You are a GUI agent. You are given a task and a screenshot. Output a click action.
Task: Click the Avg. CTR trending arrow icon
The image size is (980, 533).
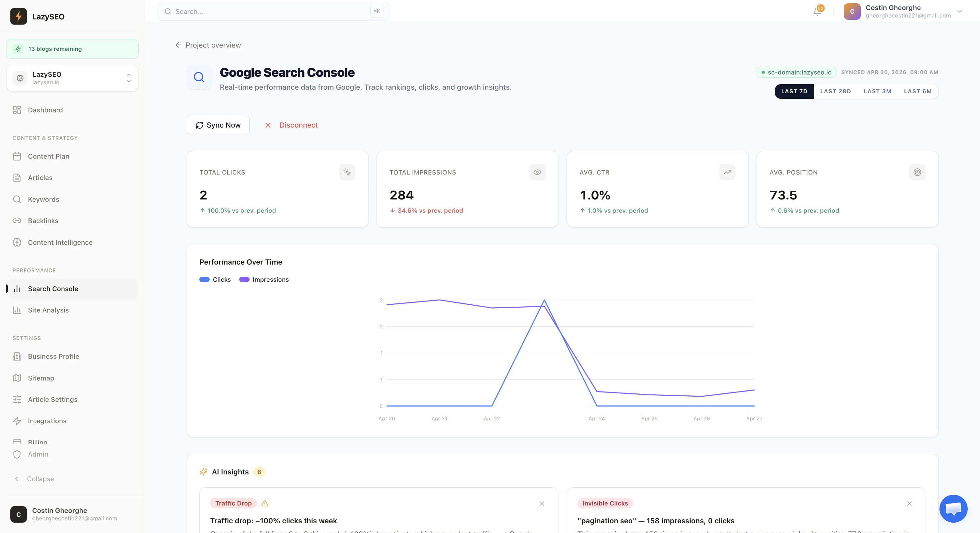[727, 172]
